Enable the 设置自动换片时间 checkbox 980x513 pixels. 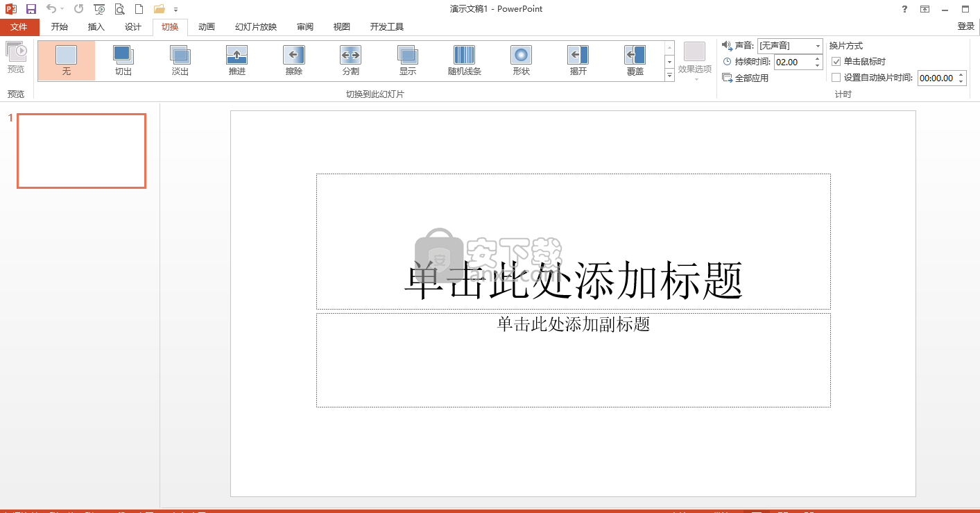tap(836, 78)
